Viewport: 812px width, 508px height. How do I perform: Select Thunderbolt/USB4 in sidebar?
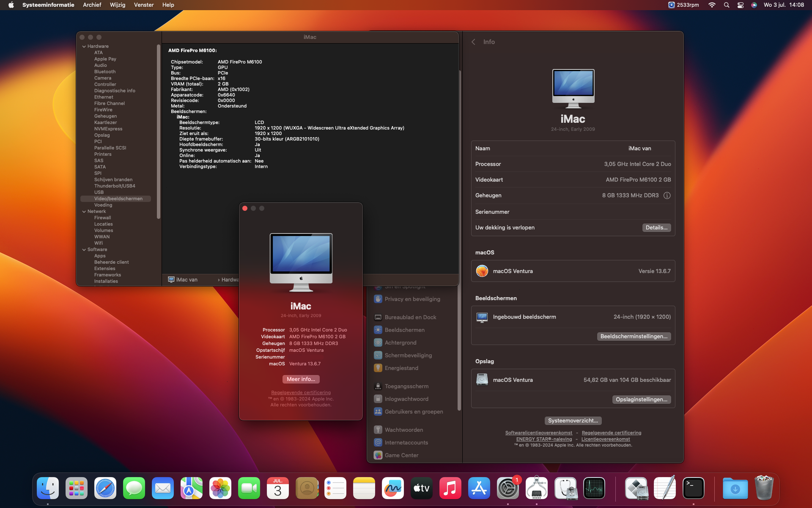(115, 186)
